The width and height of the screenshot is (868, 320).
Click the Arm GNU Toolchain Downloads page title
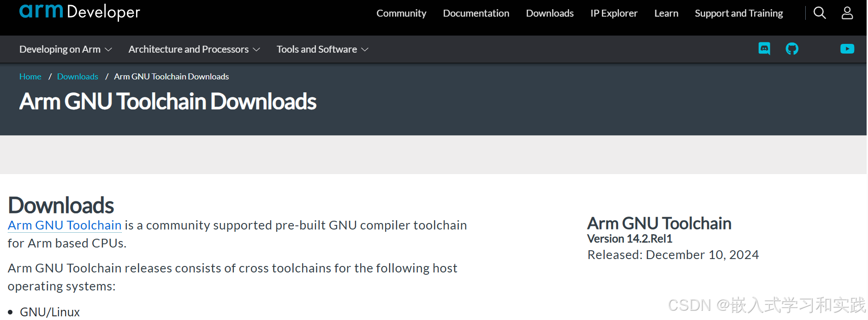click(x=168, y=102)
